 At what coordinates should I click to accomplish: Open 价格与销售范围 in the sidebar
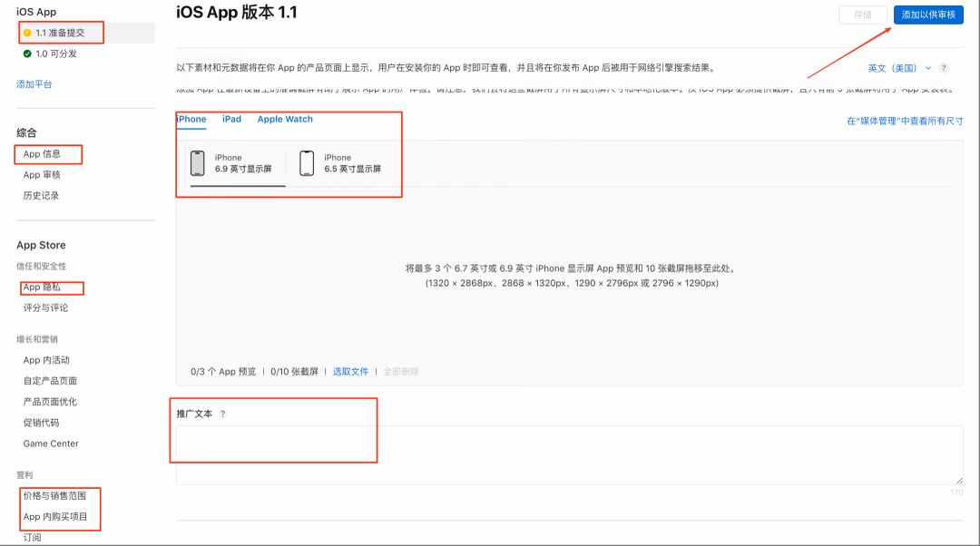tap(54, 495)
